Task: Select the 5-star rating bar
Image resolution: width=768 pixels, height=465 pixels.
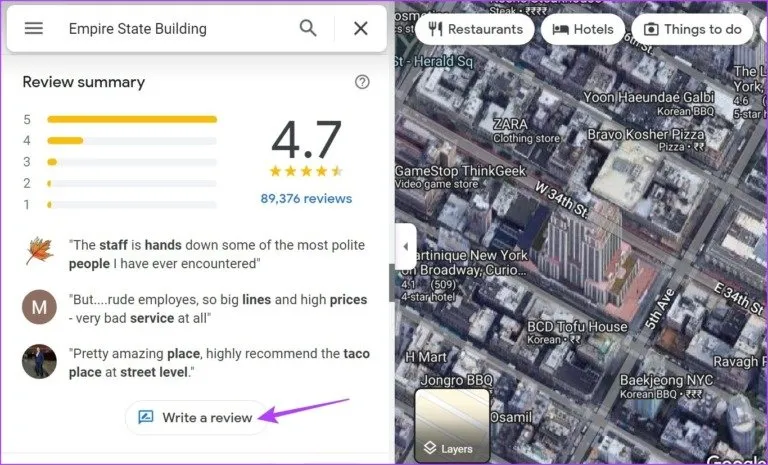Action: (132, 120)
